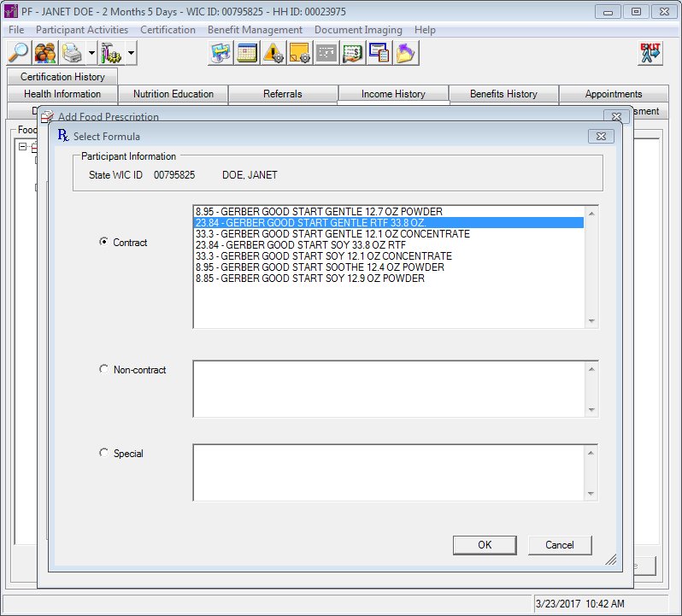
Task: Switch to the Health Information tab
Action: [x=62, y=94]
